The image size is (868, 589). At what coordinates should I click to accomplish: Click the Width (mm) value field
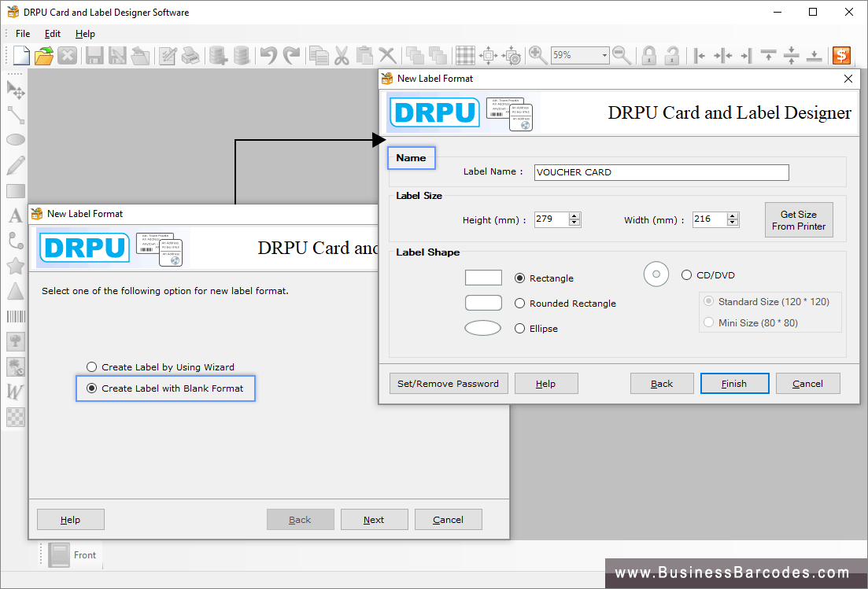[711, 219]
